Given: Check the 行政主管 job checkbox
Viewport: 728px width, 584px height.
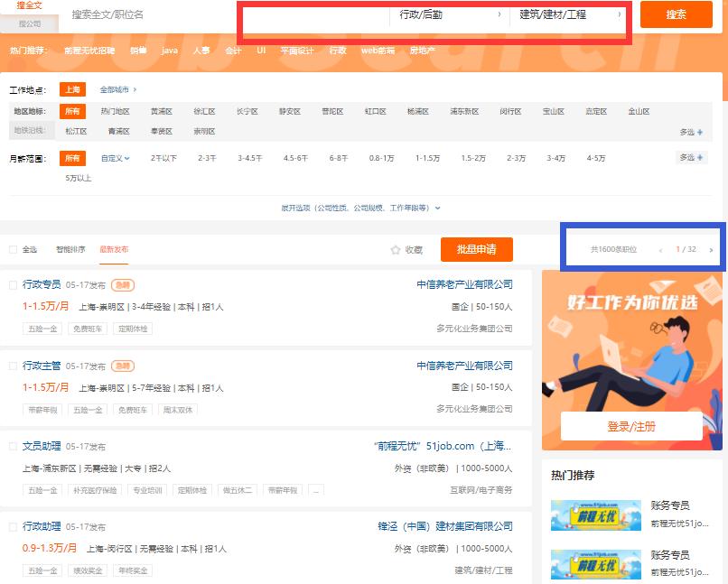Looking at the screenshot, I should pos(13,366).
